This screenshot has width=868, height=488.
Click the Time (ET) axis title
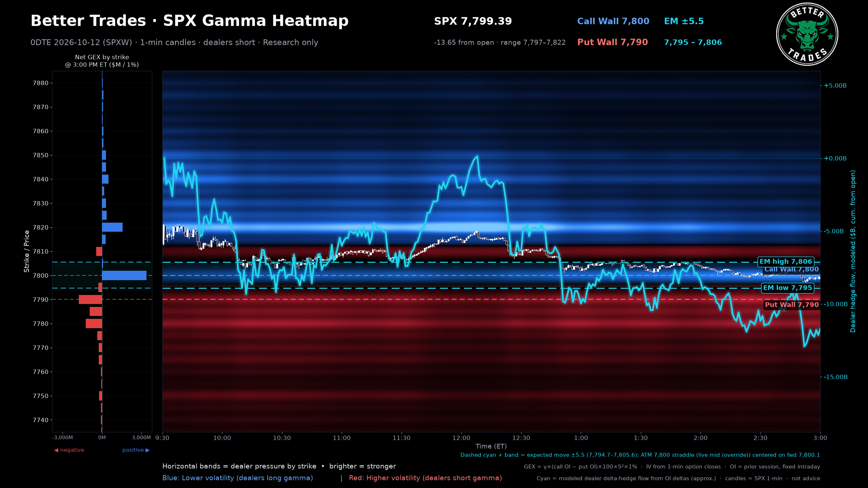point(491,446)
